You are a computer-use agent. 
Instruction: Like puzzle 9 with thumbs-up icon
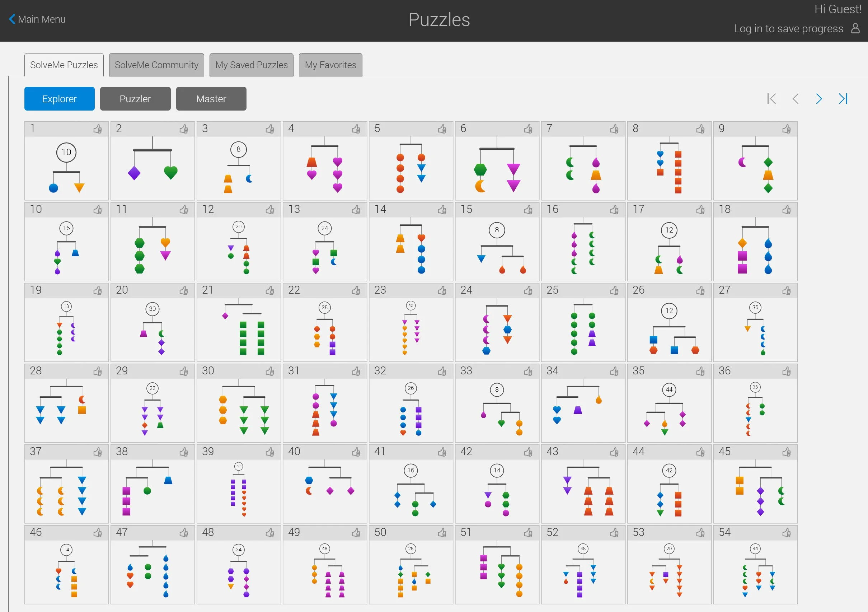[786, 129]
